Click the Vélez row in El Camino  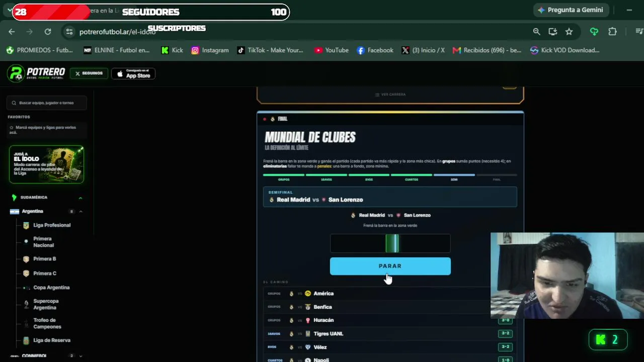390,347
